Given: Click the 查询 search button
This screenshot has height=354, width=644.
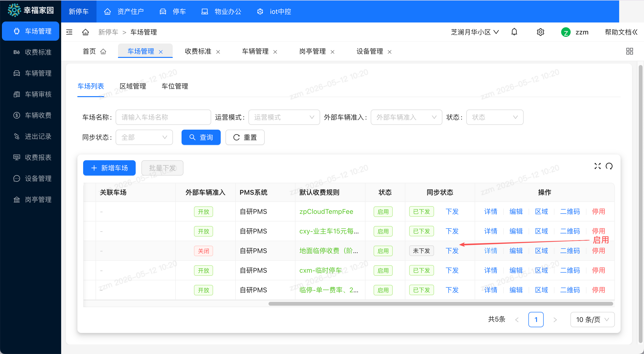Looking at the screenshot, I should tap(201, 137).
